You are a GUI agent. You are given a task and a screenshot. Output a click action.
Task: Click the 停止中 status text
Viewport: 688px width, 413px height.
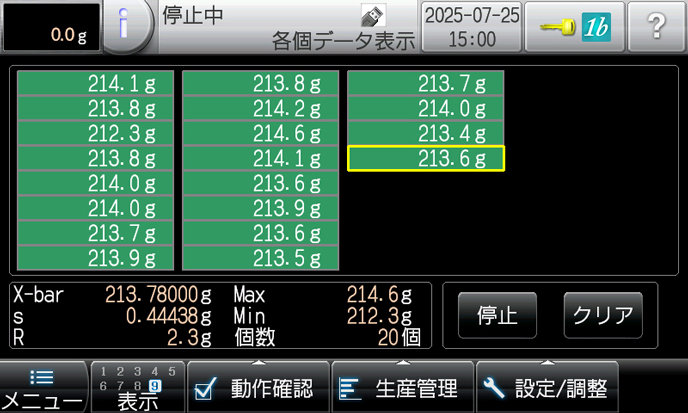pyautogui.click(x=193, y=15)
